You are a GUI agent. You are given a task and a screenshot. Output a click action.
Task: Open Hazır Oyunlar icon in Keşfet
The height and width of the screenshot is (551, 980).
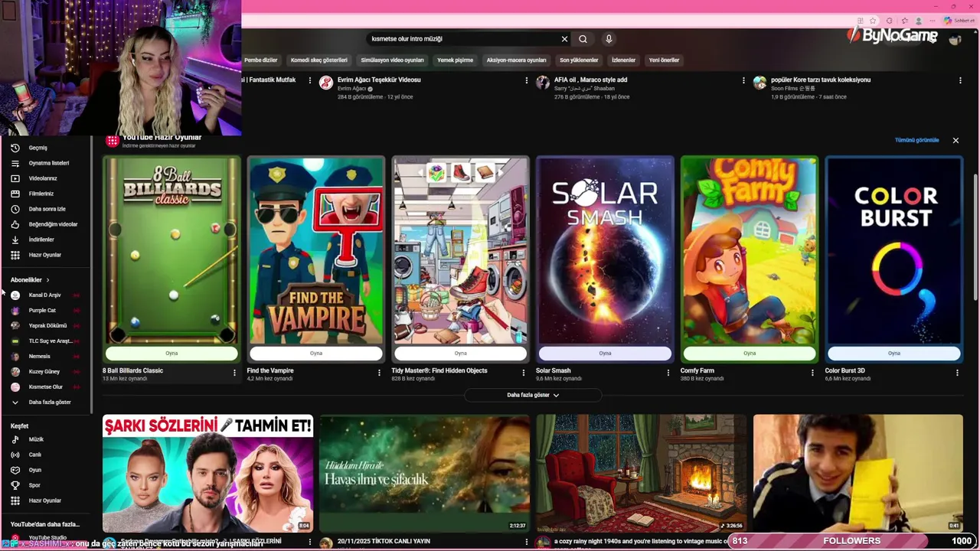coord(15,500)
